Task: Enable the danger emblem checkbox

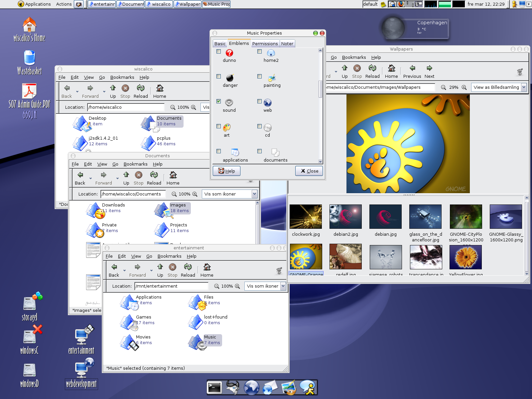Action: [218, 76]
